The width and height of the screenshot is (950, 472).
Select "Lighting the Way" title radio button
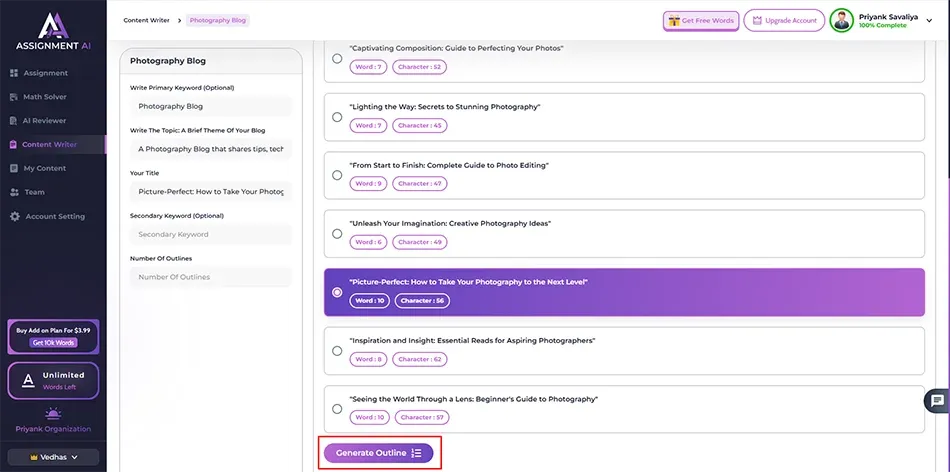(x=337, y=117)
